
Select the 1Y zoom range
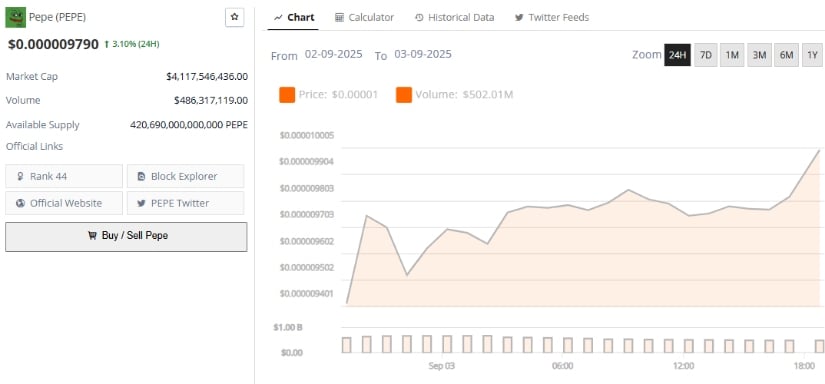813,55
